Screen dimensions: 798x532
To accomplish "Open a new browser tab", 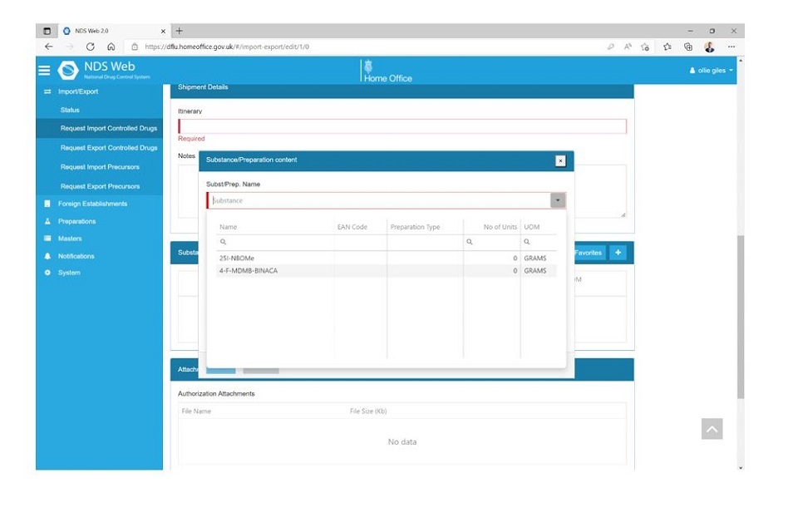I will point(180,31).
